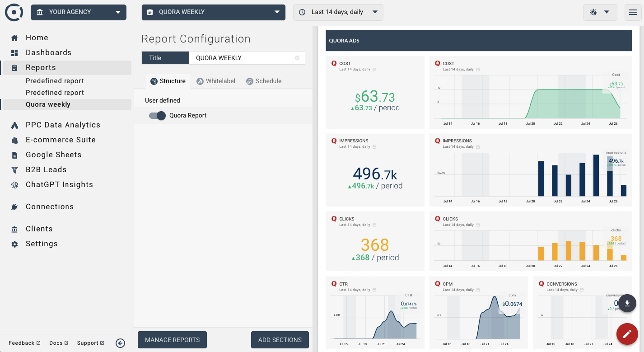The width and height of the screenshot is (644, 352).
Task: Click the calendar icon in CLICKS number widget
Action: tap(374, 225)
